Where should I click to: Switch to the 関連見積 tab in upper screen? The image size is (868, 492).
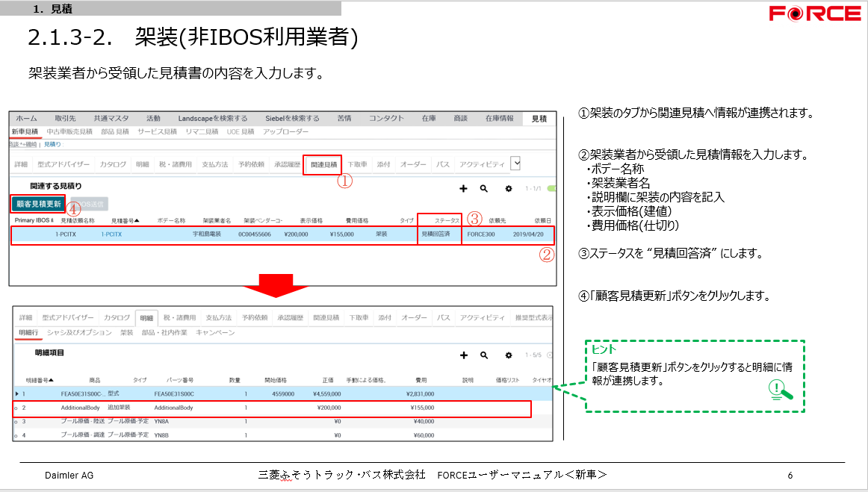click(x=324, y=164)
